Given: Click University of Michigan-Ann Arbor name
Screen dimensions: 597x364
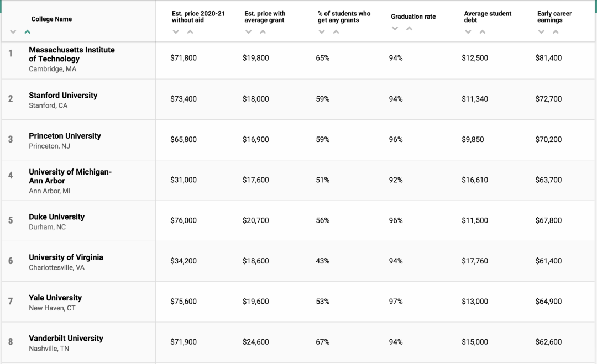Looking at the screenshot, I should pyautogui.click(x=70, y=176).
